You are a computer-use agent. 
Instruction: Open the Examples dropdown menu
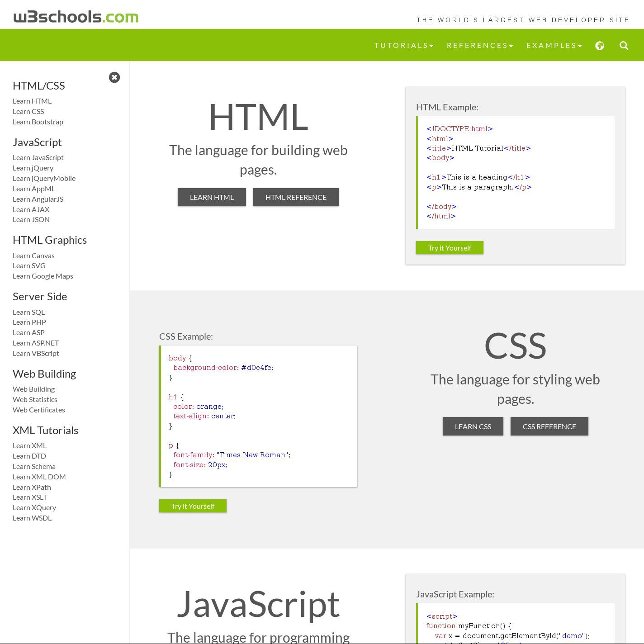(x=554, y=46)
